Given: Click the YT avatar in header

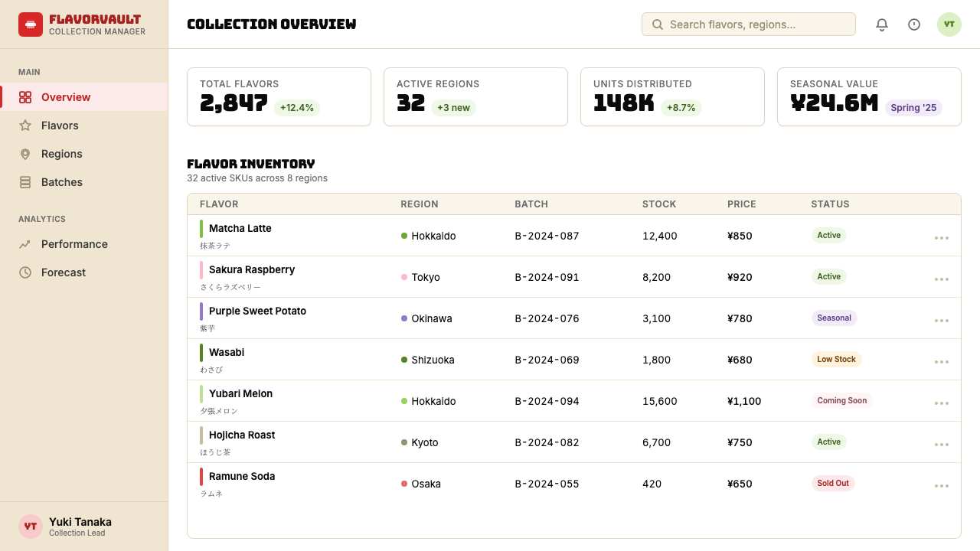Looking at the screenshot, I should click(949, 24).
